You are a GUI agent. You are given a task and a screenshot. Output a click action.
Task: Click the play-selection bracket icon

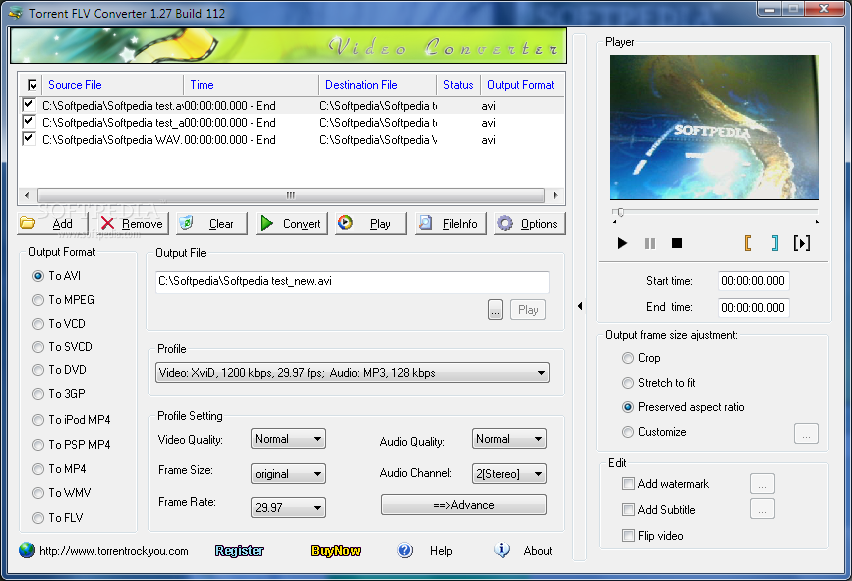pyautogui.click(x=802, y=243)
